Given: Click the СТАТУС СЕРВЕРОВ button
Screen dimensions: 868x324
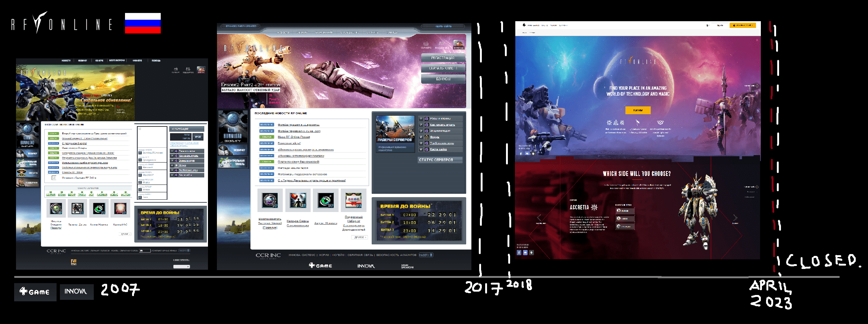Looking at the screenshot, I should (440, 160).
